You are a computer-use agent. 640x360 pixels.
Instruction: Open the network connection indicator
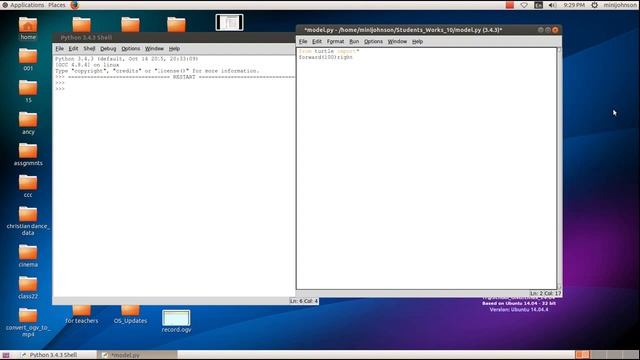pyautogui.click(x=524, y=5)
